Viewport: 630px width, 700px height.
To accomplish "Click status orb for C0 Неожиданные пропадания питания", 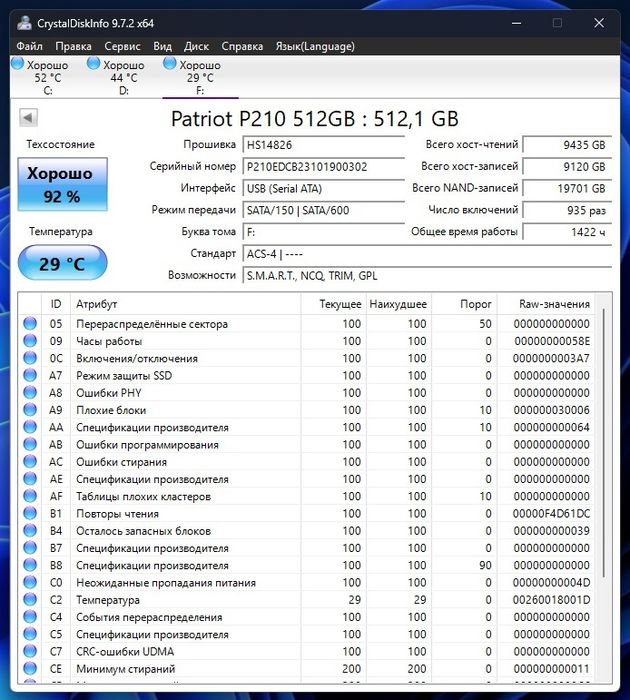I will pyautogui.click(x=30, y=582).
